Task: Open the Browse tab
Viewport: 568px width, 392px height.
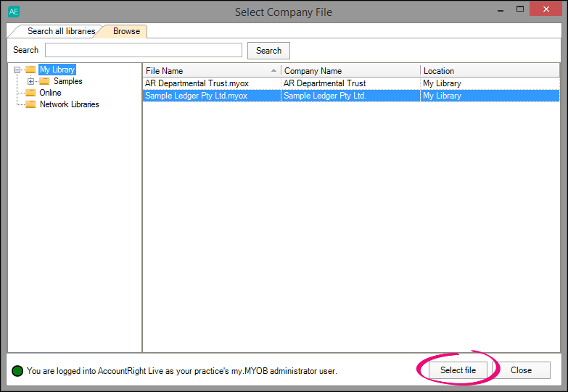Action: [126, 31]
